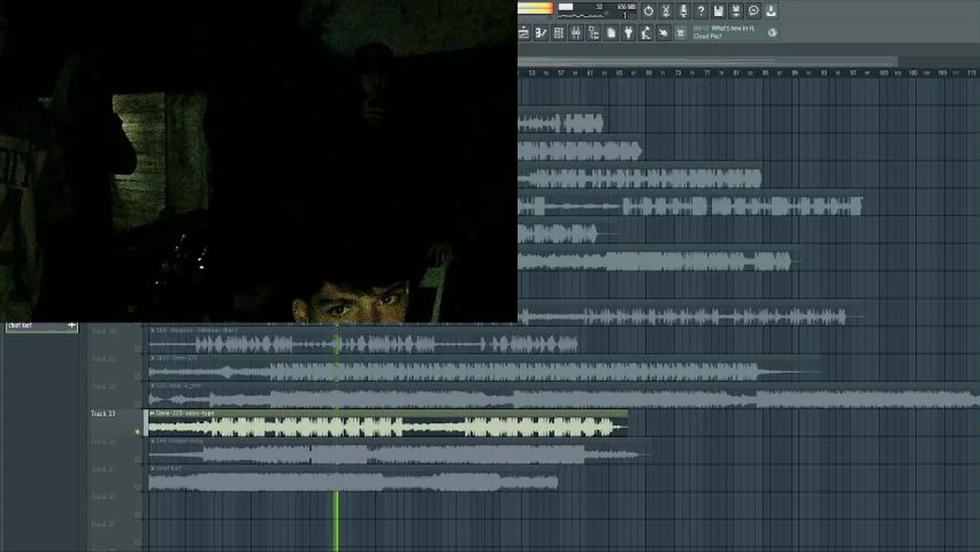Image resolution: width=980 pixels, height=552 pixels.
Task: Select the chief kief item in the picker panel
Action: pyautogui.click(x=42, y=326)
